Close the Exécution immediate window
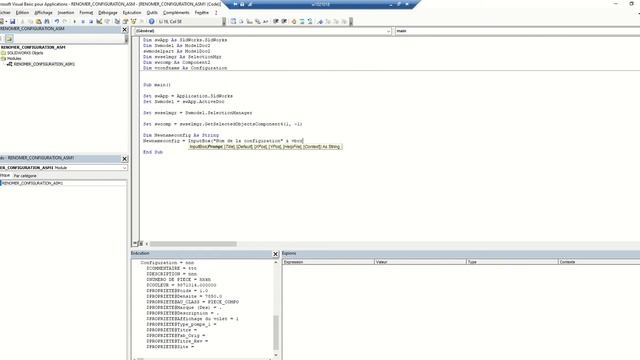The height and width of the screenshot is (360, 640). [275, 254]
